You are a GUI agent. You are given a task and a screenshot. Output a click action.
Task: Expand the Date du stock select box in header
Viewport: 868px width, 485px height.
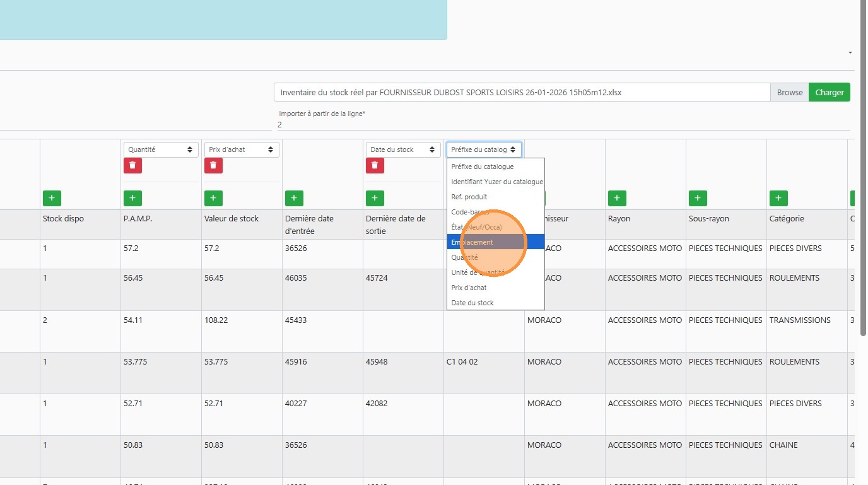click(x=403, y=149)
